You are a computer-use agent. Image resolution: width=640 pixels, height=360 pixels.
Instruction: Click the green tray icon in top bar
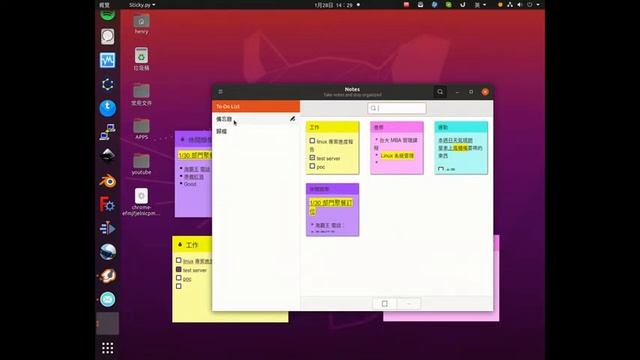coord(449,5)
